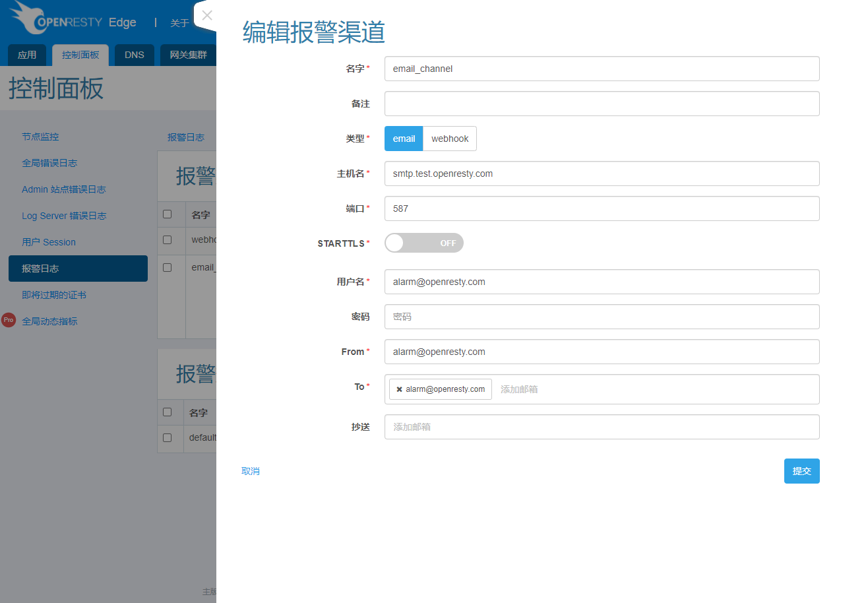
Task: Click the 编辑报警渠道 heading
Action: click(x=313, y=32)
